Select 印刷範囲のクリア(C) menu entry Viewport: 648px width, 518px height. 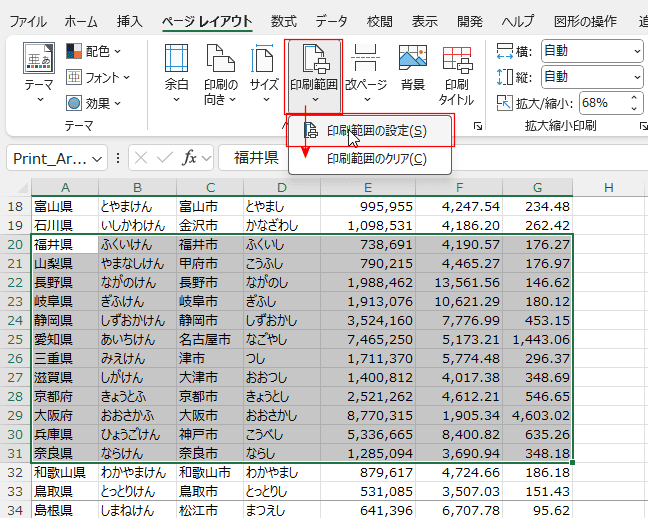click(x=370, y=159)
